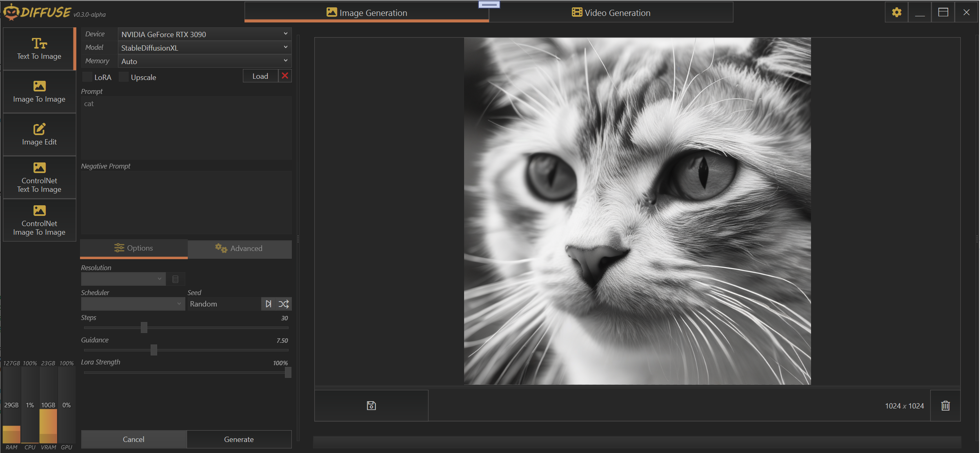
Task: Click the Steps slider handle
Action: point(144,327)
